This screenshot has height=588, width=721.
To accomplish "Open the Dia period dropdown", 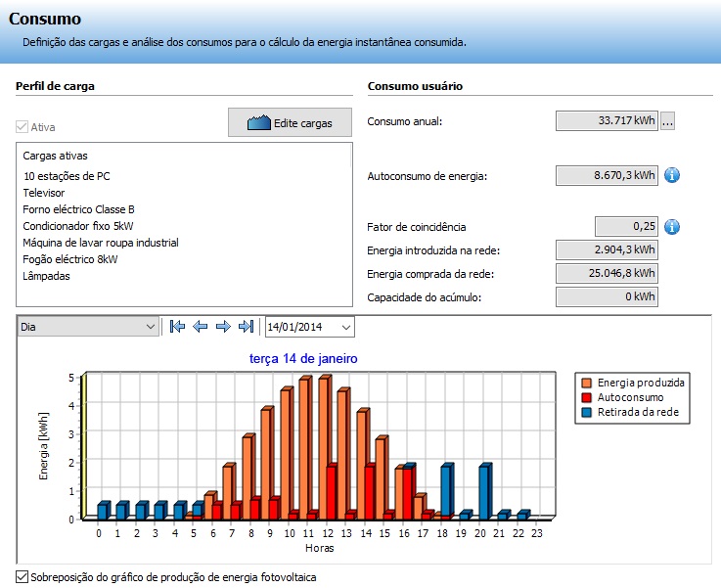I will 88,327.
